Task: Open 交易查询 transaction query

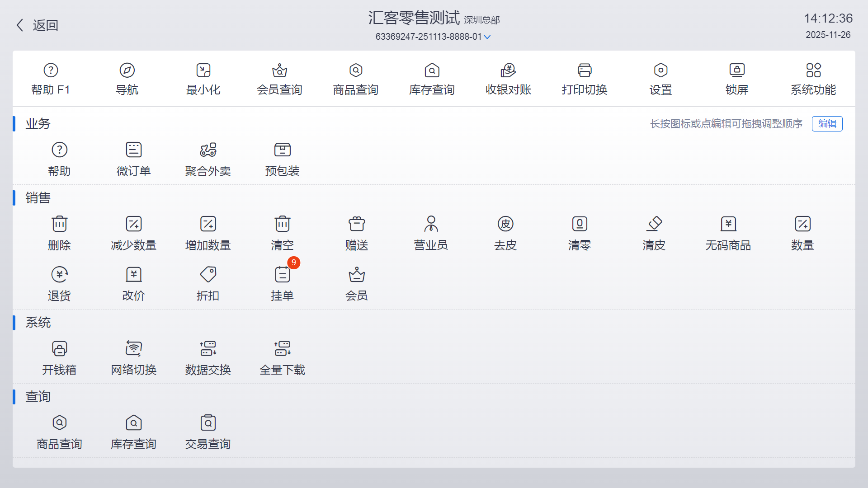Action: click(x=208, y=423)
